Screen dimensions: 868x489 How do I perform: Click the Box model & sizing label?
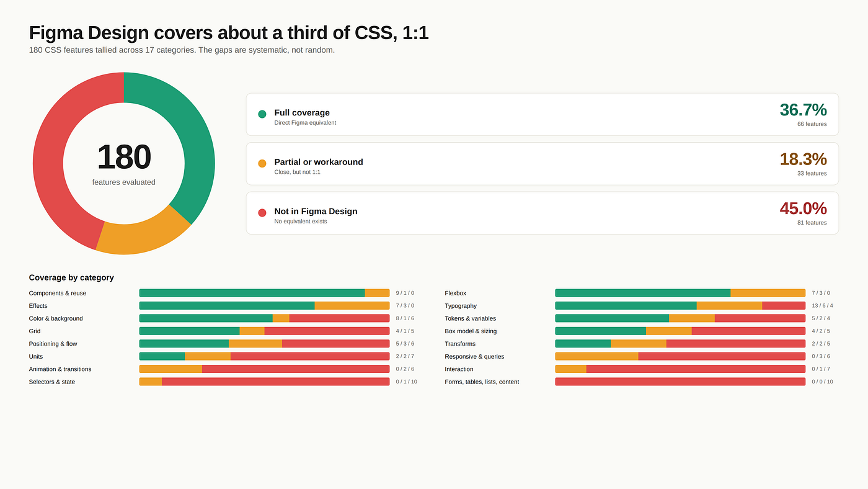pos(471,331)
